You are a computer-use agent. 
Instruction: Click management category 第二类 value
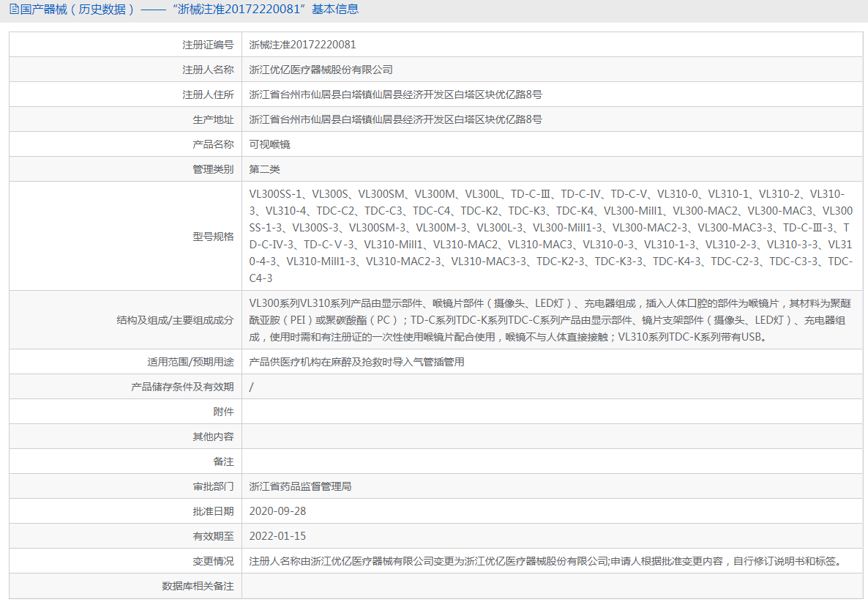264,168
